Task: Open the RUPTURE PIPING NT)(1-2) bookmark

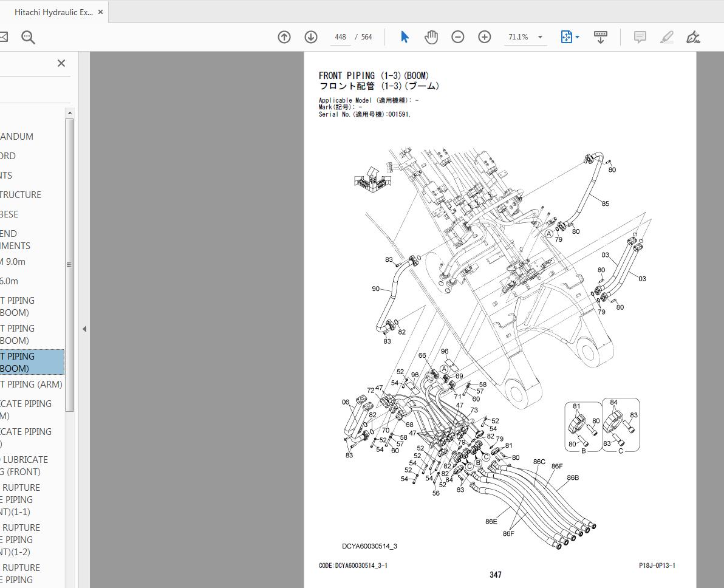Action: 20,539
